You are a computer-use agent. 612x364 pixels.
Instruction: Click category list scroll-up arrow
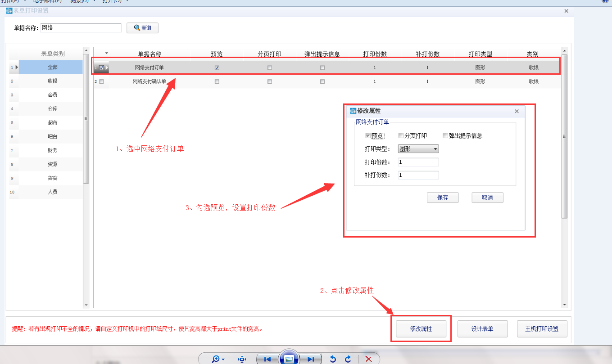coord(86,50)
